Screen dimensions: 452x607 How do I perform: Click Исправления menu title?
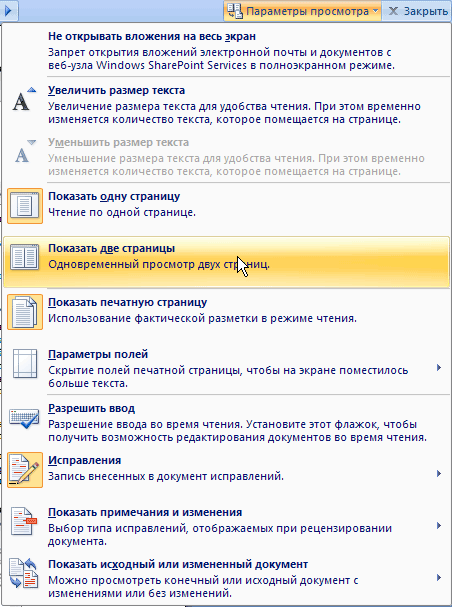(x=84, y=460)
